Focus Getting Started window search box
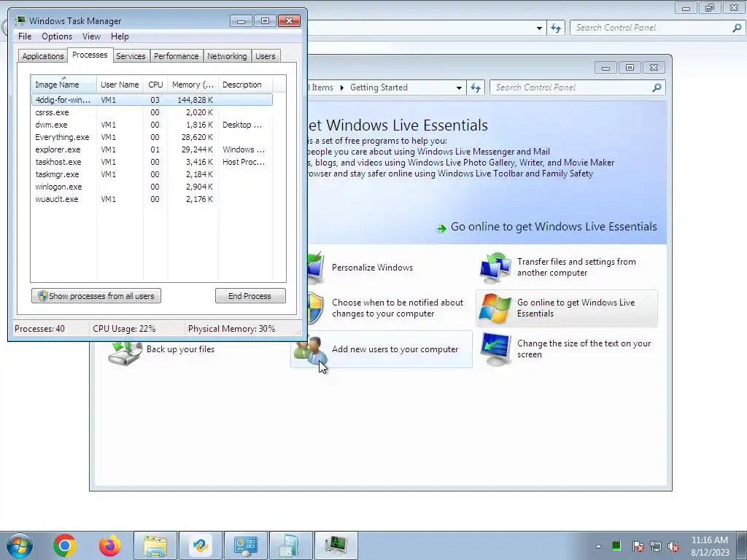 pyautogui.click(x=570, y=87)
